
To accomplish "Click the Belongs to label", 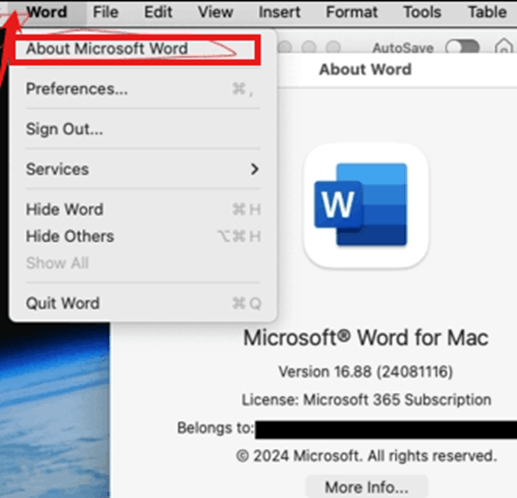I will click(216, 428).
